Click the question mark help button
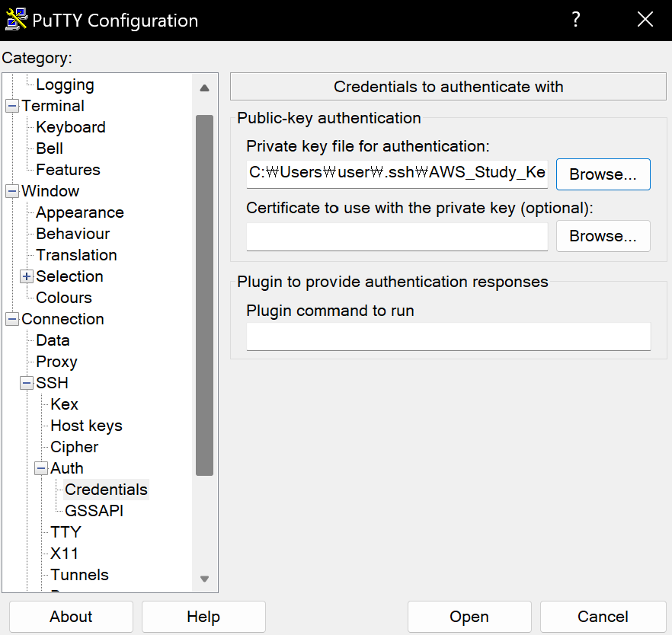The height and width of the screenshot is (635, 672). point(575,20)
